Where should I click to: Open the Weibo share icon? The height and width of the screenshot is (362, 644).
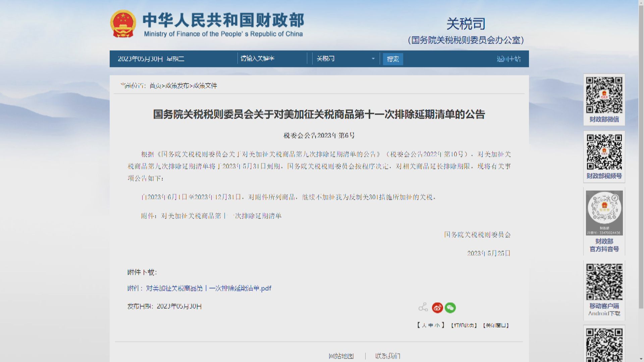(437, 307)
